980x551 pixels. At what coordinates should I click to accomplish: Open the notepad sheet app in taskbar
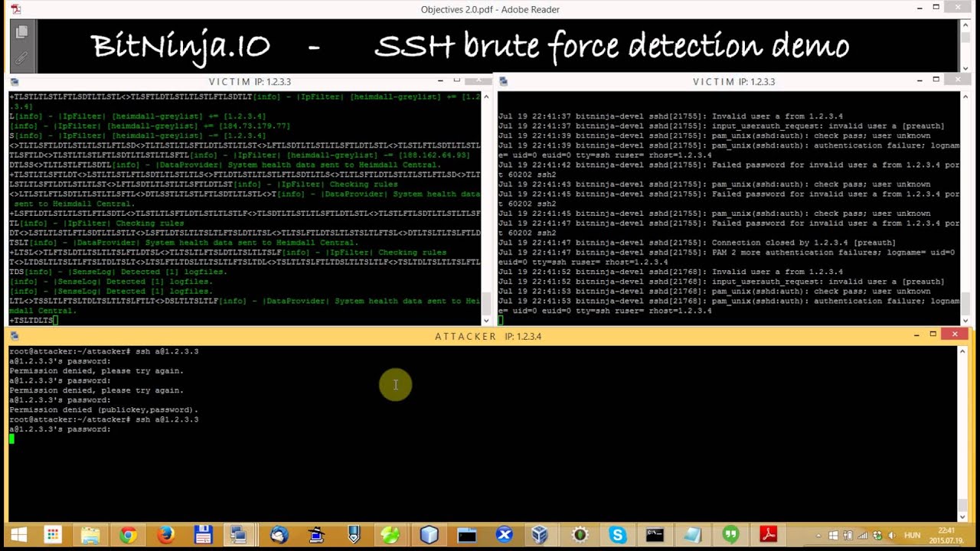693,535
